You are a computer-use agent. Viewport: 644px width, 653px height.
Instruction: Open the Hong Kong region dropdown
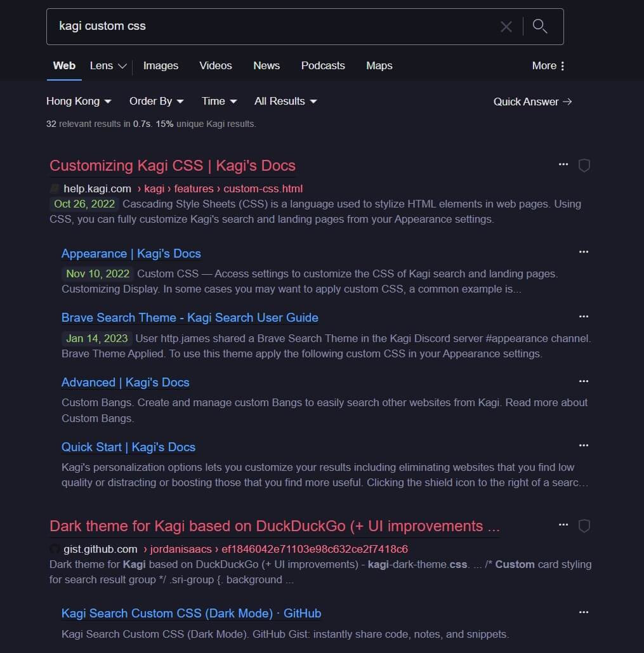(79, 101)
